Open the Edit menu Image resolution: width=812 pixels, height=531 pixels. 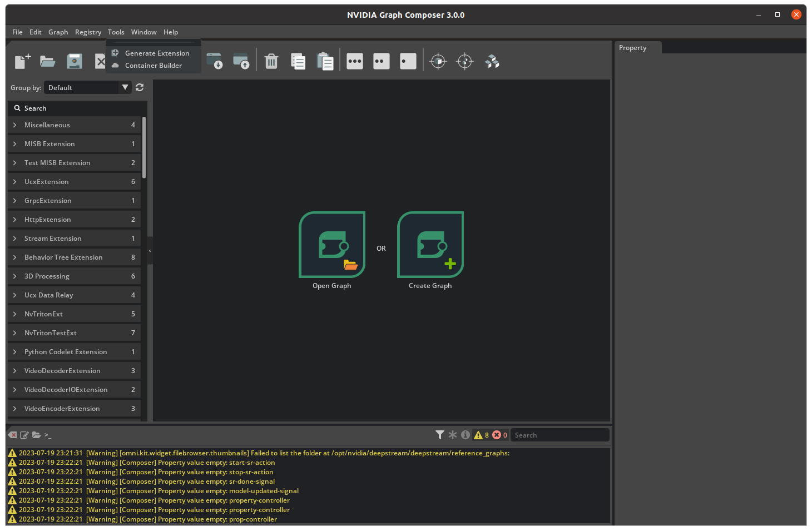[36, 32]
